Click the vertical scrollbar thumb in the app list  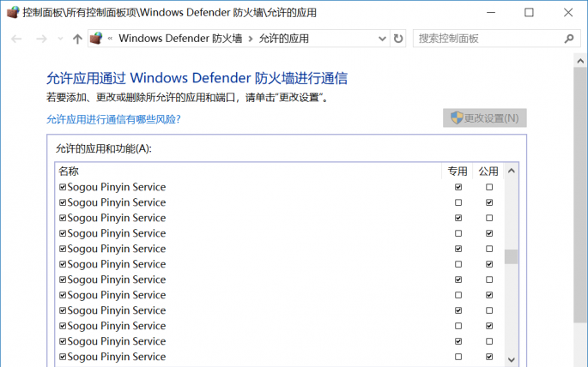511,257
